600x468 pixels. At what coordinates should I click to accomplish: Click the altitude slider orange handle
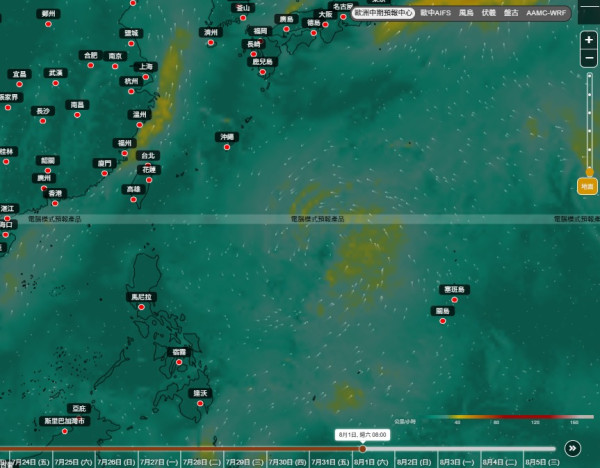pyautogui.click(x=590, y=171)
